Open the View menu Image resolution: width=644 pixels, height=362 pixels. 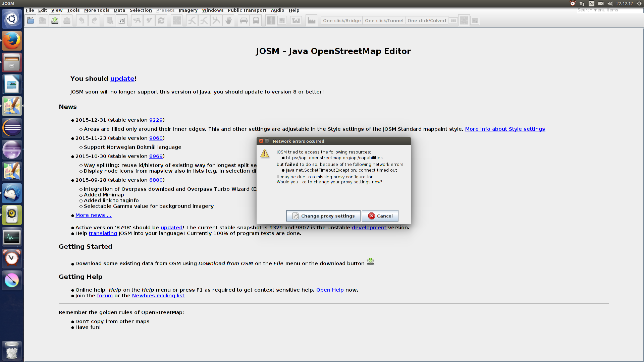click(x=57, y=10)
